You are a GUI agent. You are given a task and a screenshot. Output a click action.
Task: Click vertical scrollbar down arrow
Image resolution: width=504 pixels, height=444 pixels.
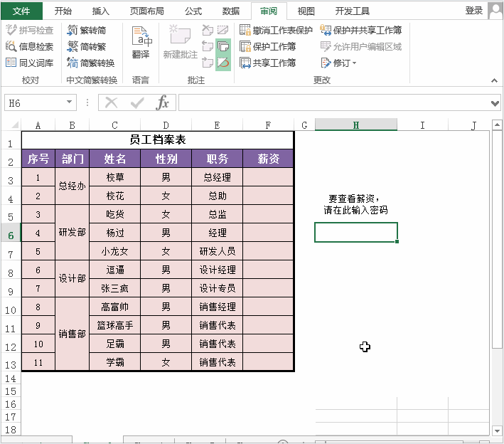coord(497,430)
